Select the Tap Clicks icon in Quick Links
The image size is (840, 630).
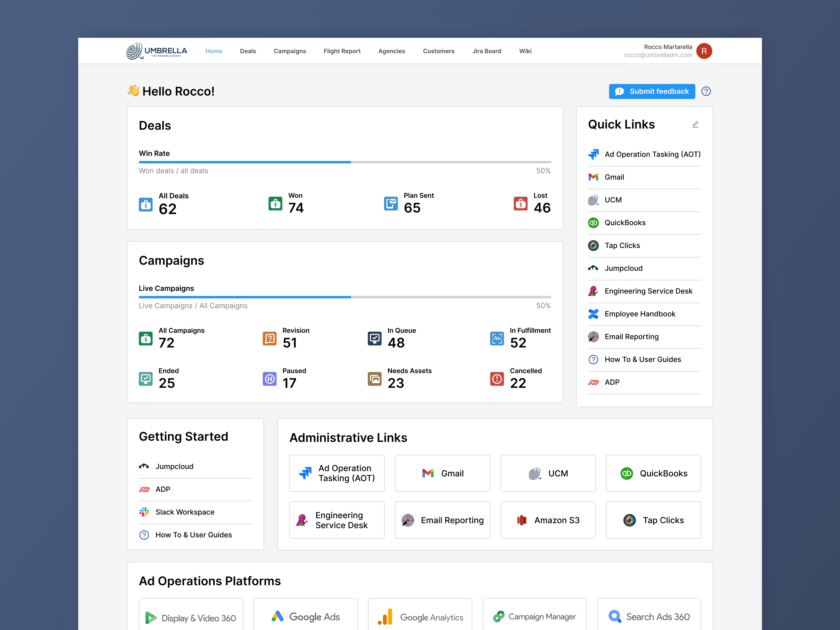594,245
